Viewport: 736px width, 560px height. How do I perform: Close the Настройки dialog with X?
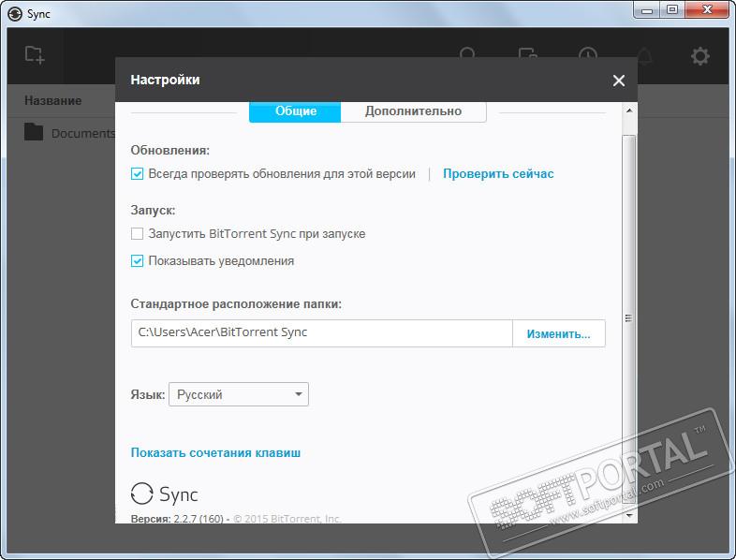[x=619, y=81]
